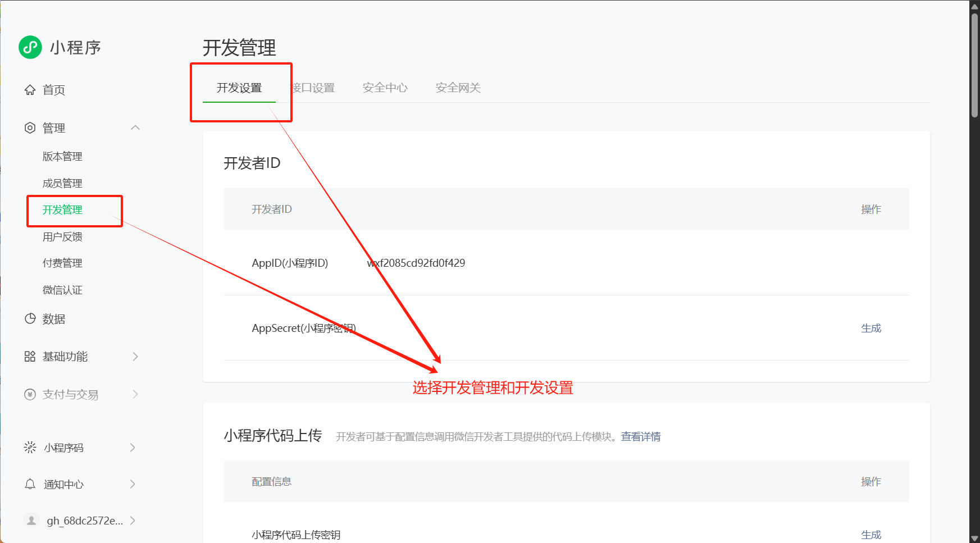Click the yen icon beside 支付与交易
This screenshot has height=543, width=980.
click(30, 394)
